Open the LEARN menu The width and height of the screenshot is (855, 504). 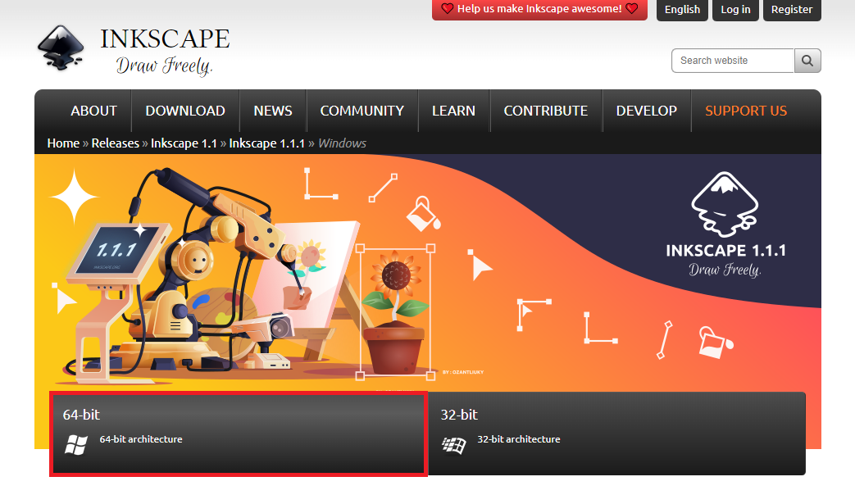coord(453,111)
